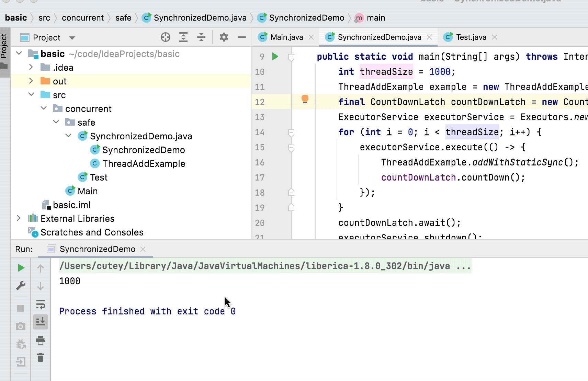The image size is (588, 381).
Task: Expand the .idea folder
Action: click(31, 67)
